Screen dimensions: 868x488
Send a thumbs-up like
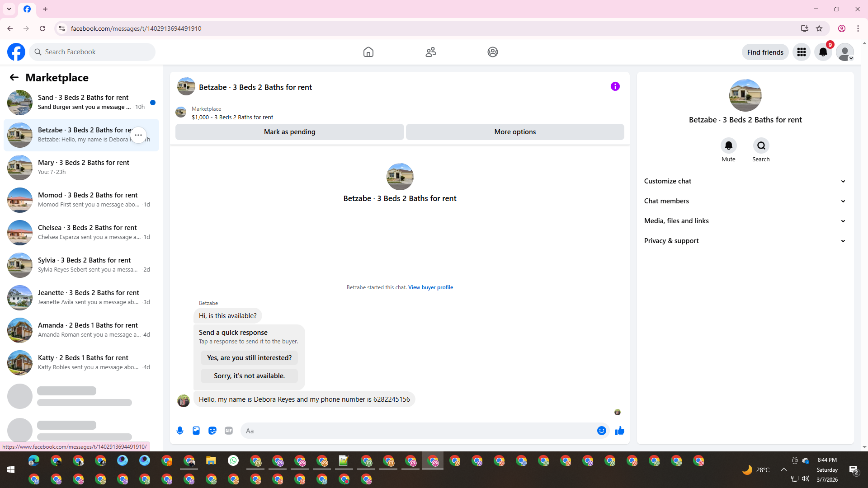tap(620, 431)
